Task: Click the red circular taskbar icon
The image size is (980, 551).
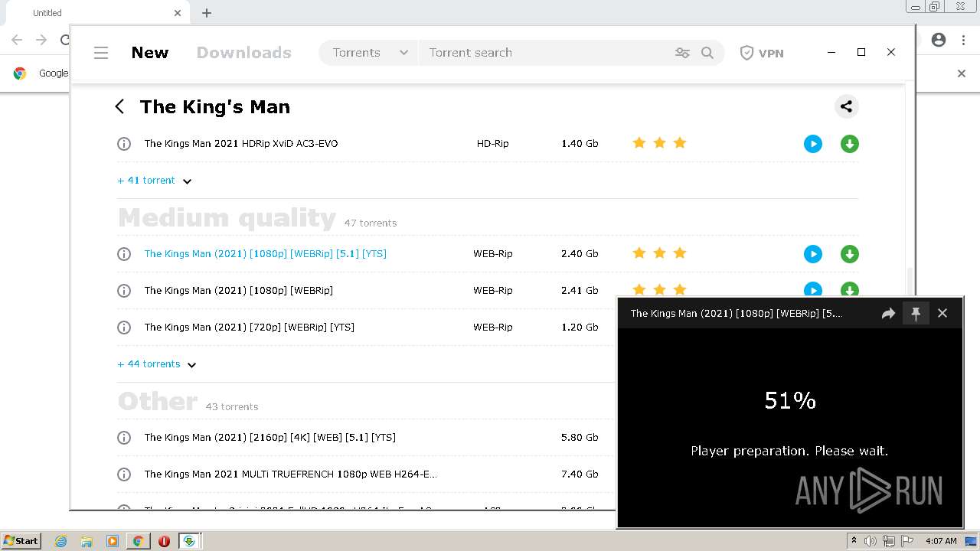Action: coord(164,541)
